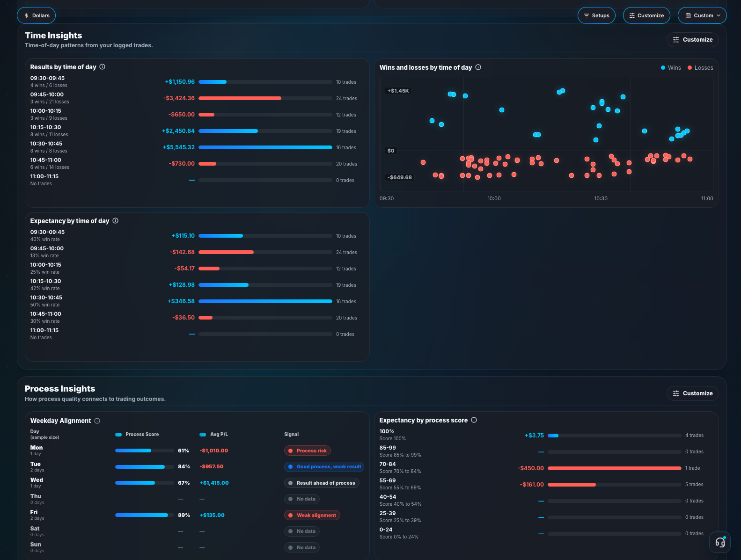This screenshot has height=560, width=741.
Task: Click the 10:30-10:45 results bar
Action: pyautogui.click(x=265, y=147)
